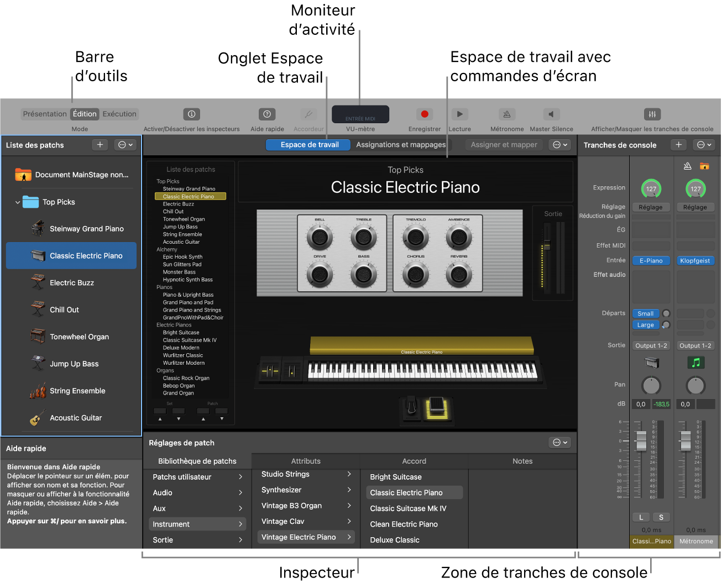Open the Liste des patchs action menu
This screenshot has height=588, width=722.
pyautogui.click(x=125, y=145)
